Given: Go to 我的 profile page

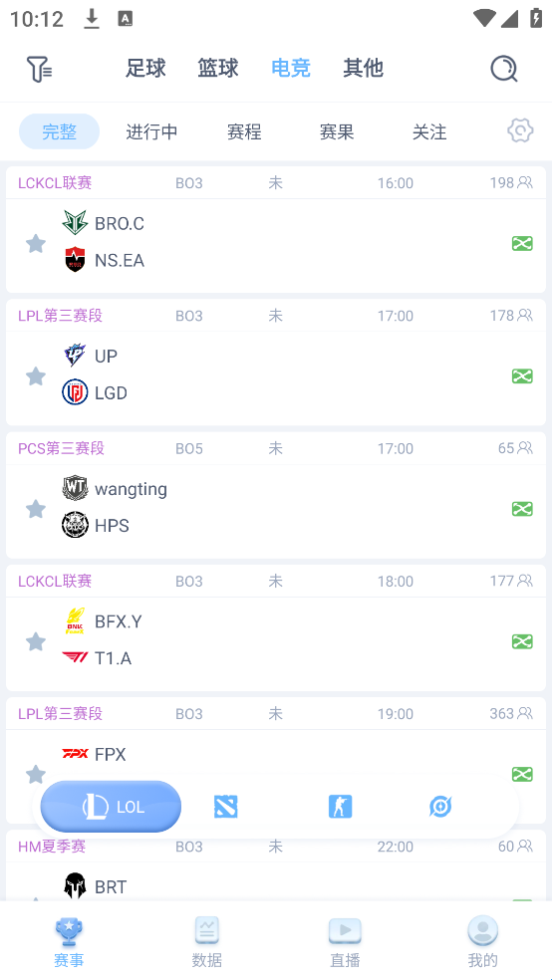Looking at the screenshot, I should [482, 942].
